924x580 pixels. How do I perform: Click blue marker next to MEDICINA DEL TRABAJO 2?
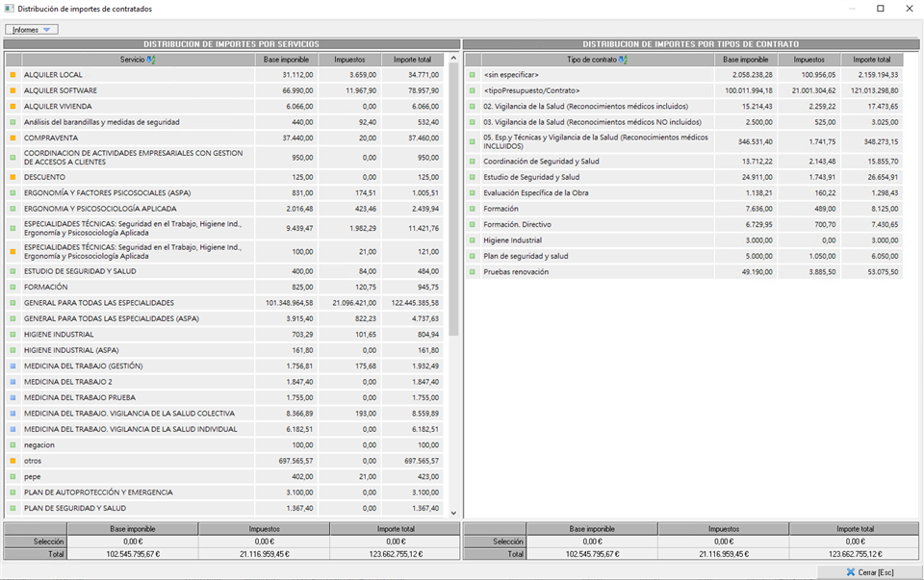(13, 382)
